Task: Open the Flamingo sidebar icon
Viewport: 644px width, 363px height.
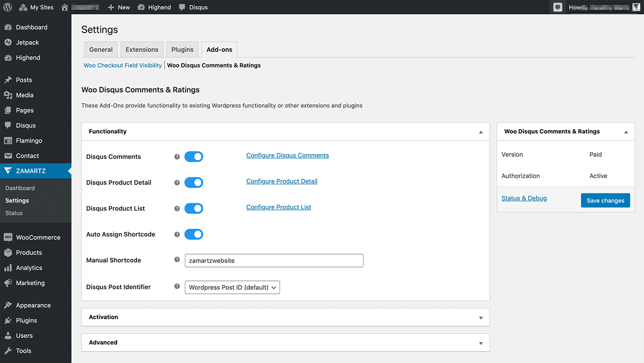Action: [8, 140]
